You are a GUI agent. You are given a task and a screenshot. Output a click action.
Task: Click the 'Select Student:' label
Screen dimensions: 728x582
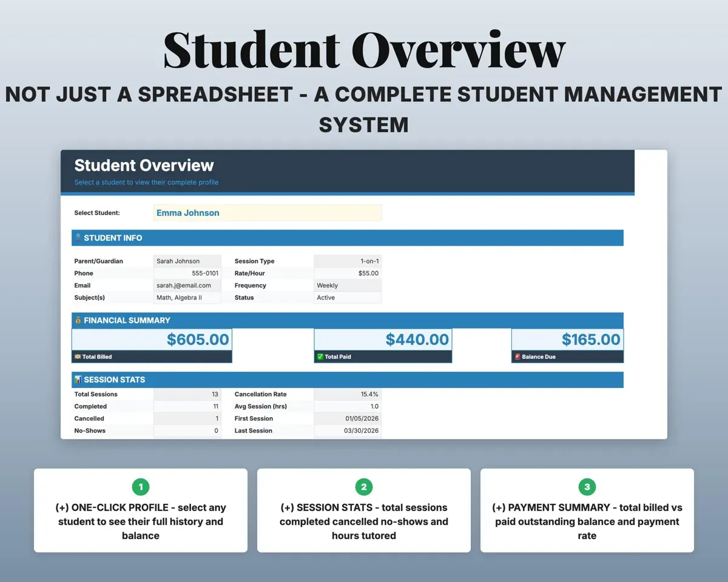coord(97,213)
